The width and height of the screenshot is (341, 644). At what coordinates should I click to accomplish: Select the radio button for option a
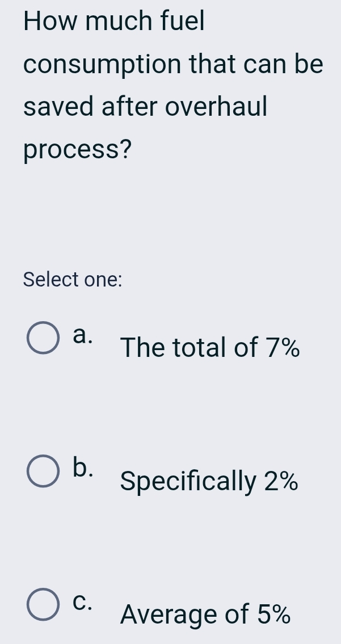point(44,340)
